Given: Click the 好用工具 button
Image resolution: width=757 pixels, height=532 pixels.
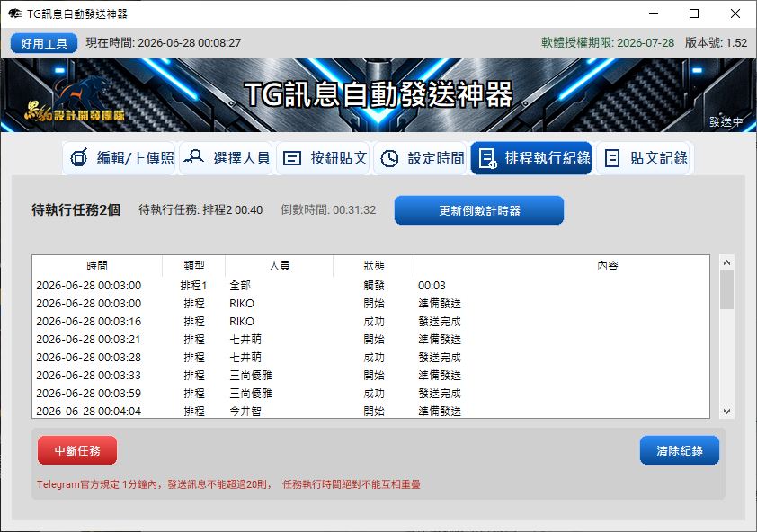Looking at the screenshot, I should click(44, 43).
